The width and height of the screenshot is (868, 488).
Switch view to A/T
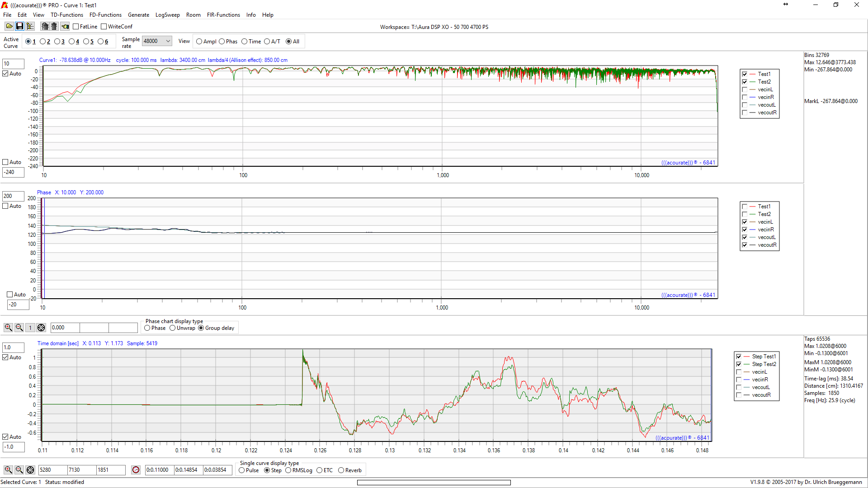tap(267, 42)
